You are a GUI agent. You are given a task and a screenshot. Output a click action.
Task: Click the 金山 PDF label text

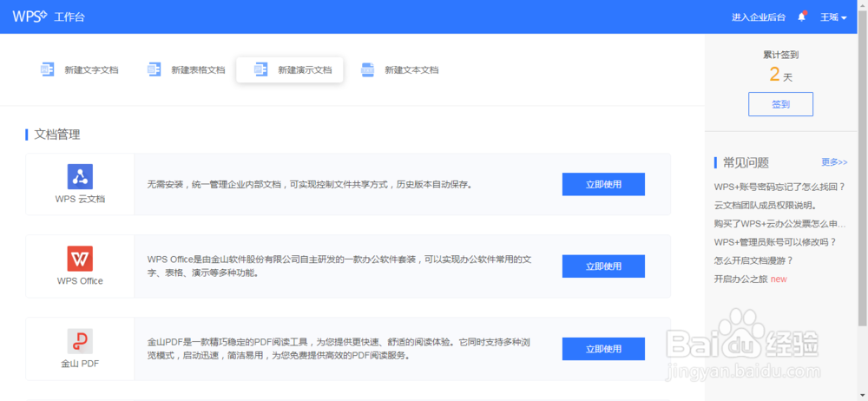[x=80, y=364]
